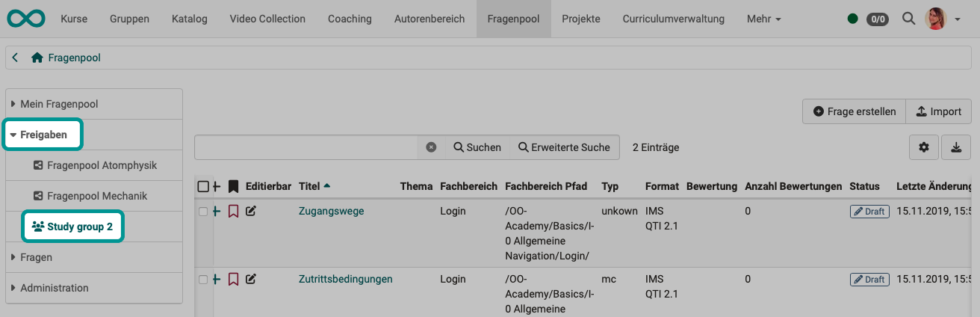Toggle the select-all checkbox in table header
The height and width of the screenshot is (317, 980).
203,186
